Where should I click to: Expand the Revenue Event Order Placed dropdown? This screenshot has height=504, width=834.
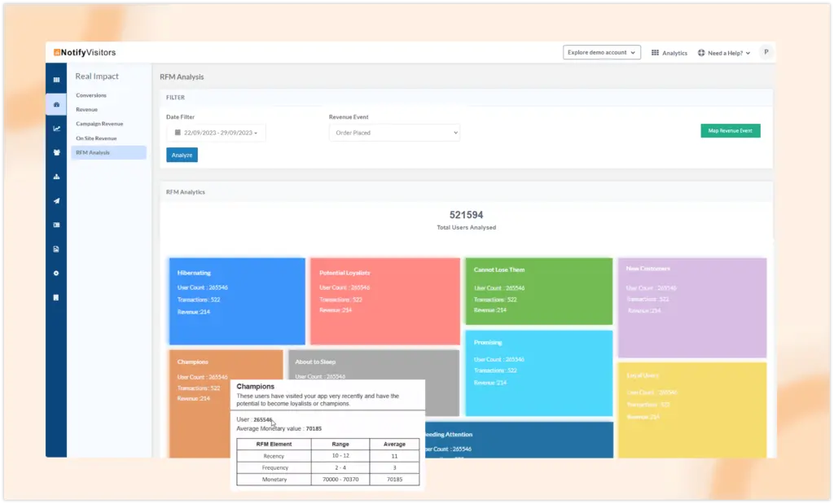point(394,133)
